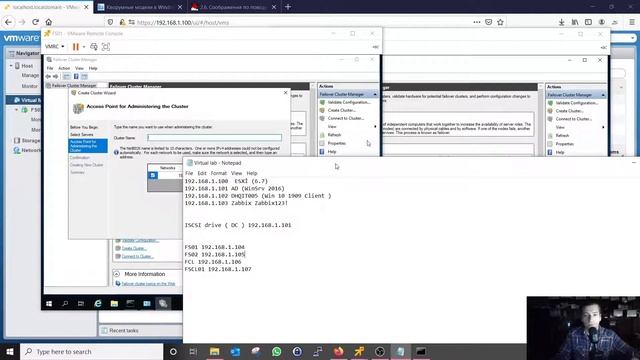This screenshot has width=640, height=360.
Task: Click the Windows Start button on host taskbar
Action: (10, 351)
